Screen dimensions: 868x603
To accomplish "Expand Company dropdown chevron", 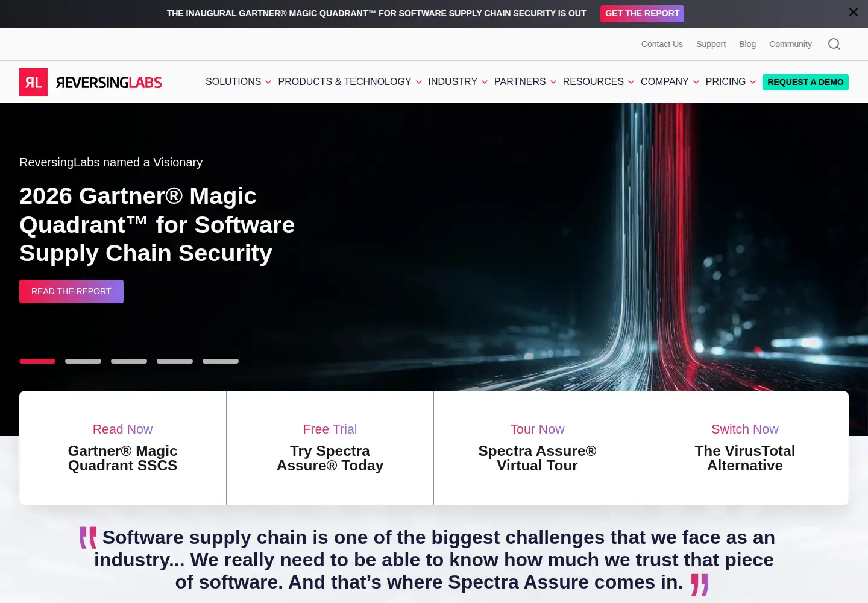I will click(x=696, y=82).
